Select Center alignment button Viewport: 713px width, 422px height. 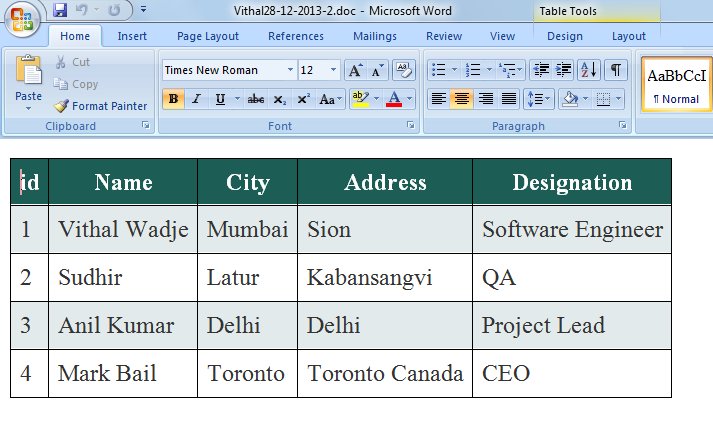(462, 99)
